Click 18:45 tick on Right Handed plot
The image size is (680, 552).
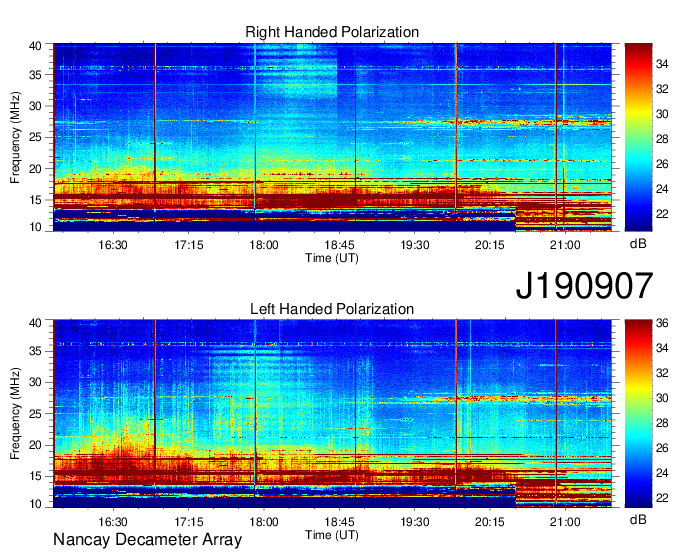[x=339, y=245]
